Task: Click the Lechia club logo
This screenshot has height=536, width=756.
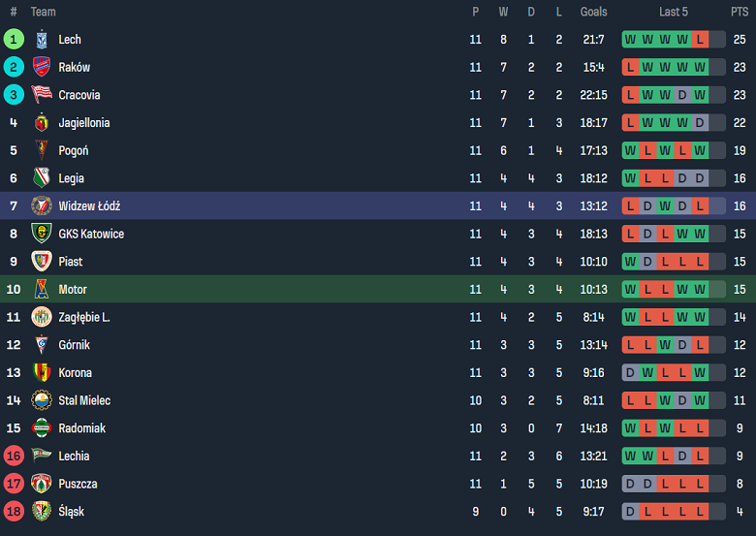Action: [x=41, y=456]
